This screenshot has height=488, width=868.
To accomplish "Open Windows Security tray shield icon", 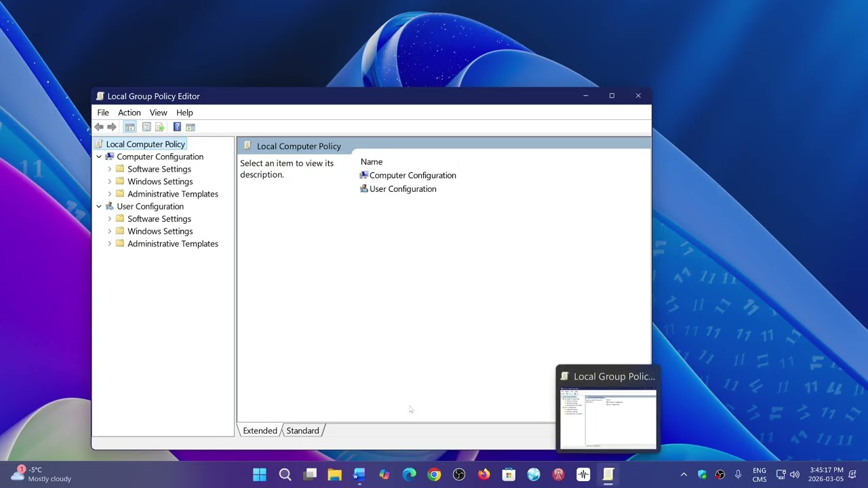I will click(702, 474).
